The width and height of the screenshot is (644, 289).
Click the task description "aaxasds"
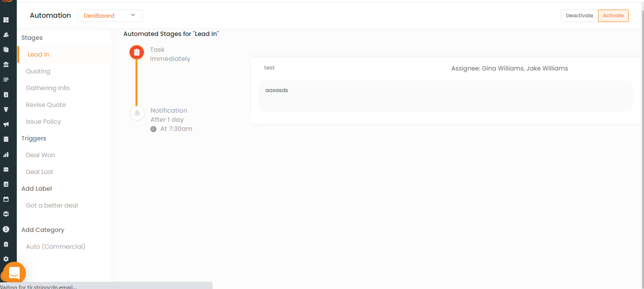point(277,90)
